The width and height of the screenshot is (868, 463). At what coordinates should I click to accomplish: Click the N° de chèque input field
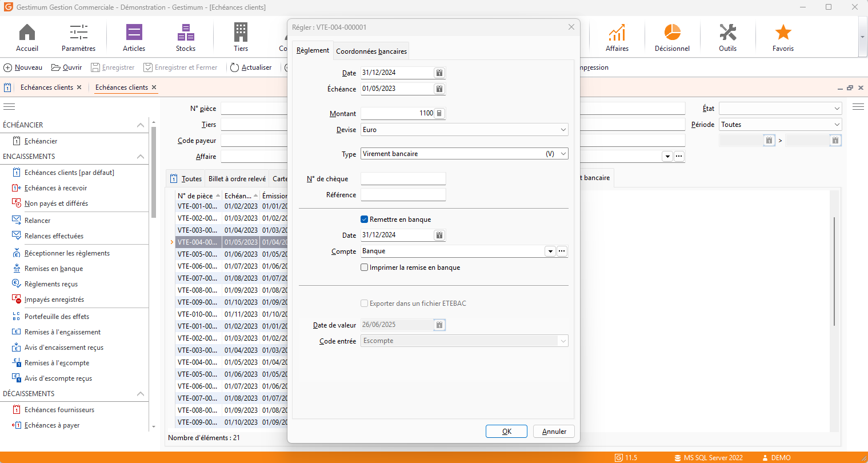pos(403,178)
